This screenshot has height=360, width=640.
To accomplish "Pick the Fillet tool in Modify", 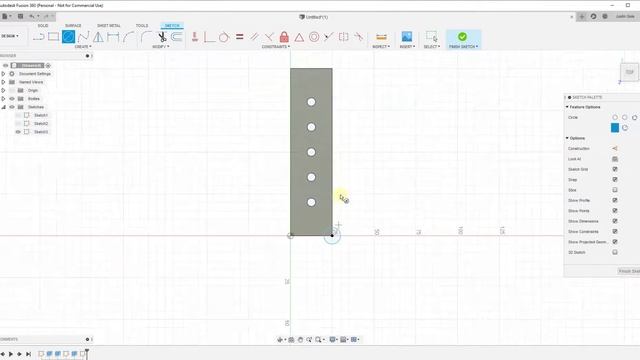I will tap(146, 37).
